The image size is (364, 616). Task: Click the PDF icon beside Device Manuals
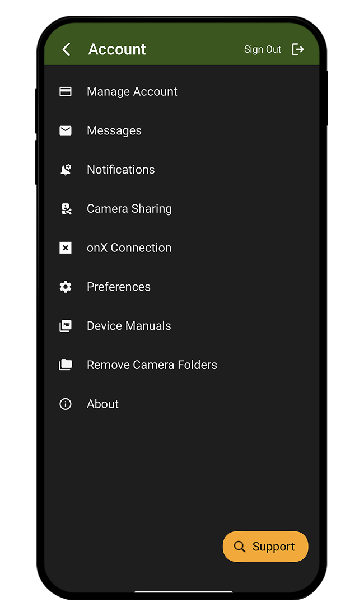66,326
